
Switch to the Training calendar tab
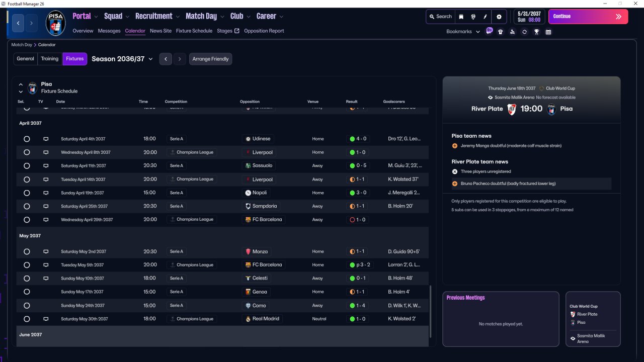click(x=50, y=59)
